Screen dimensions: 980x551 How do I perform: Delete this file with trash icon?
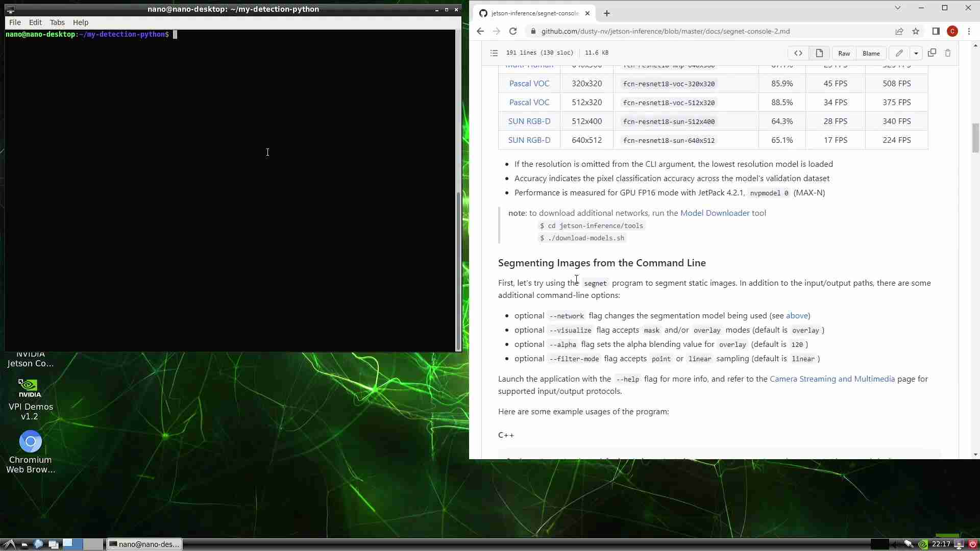[948, 53]
